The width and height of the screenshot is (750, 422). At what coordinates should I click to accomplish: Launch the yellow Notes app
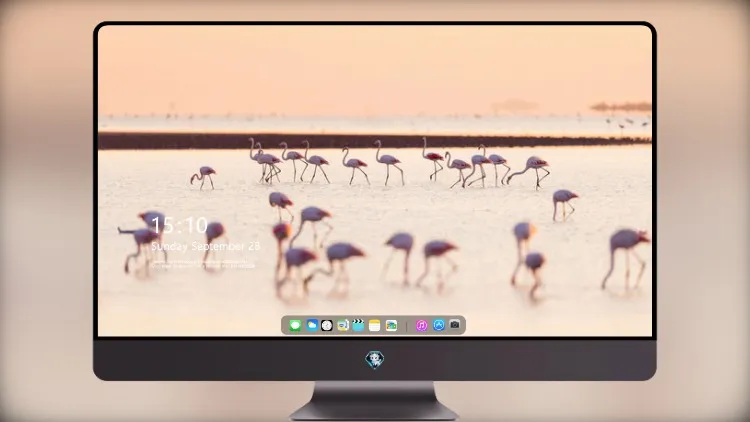coord(375,325)
